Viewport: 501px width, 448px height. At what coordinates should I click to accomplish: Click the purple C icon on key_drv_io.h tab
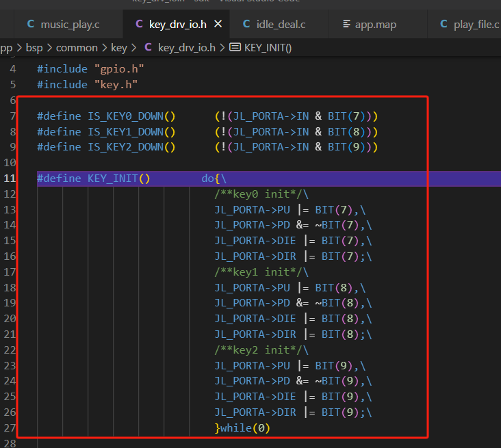(139, 24)
